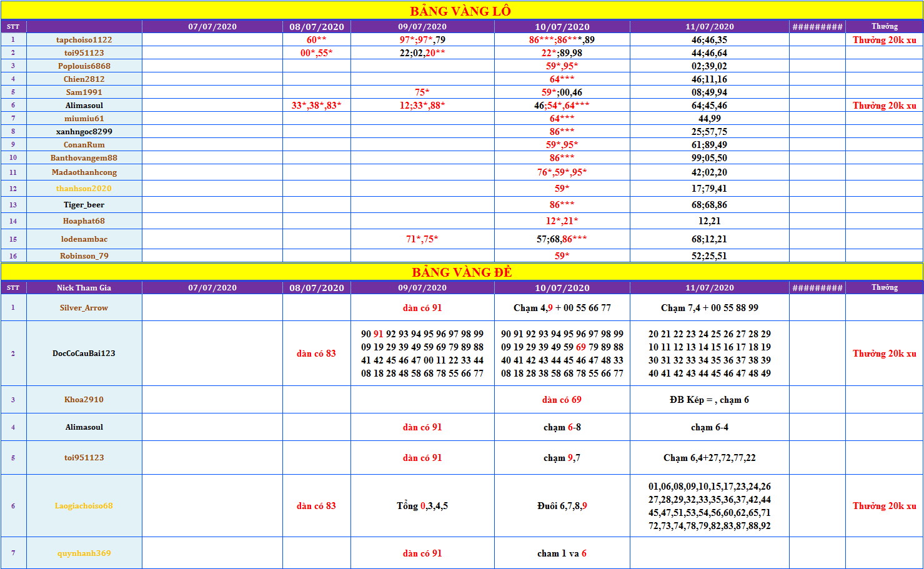Click the cell containing '12;33*,88*'

click(422, 106)
